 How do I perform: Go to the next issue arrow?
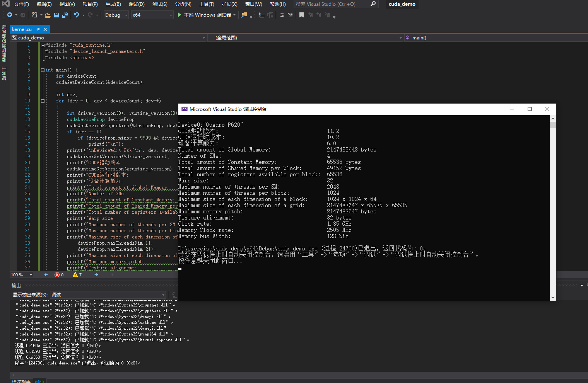pyautogui.click(x=96, y=275)
